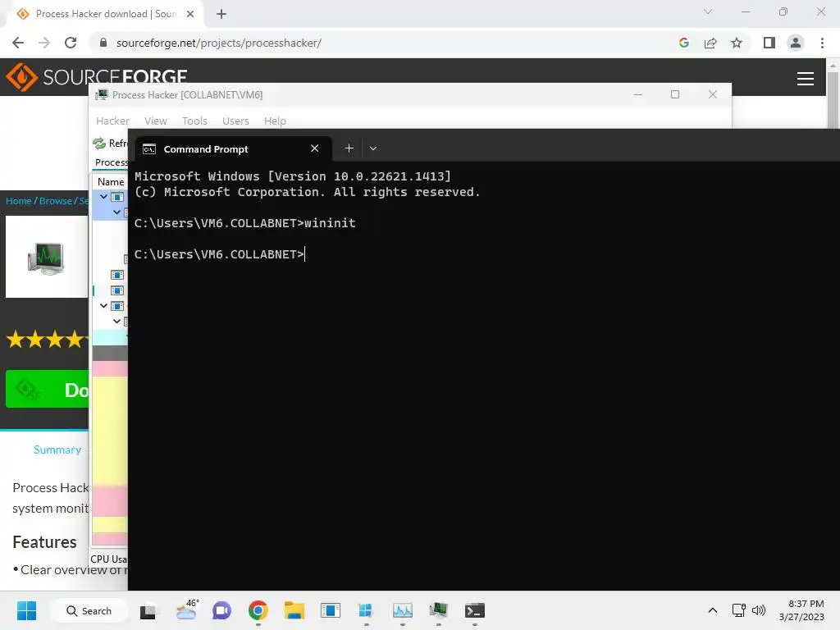Open the Hacker menu in Process Hacker
Image resolution: width=840 pixels, height=630 pixels.
tap(112, 121)
